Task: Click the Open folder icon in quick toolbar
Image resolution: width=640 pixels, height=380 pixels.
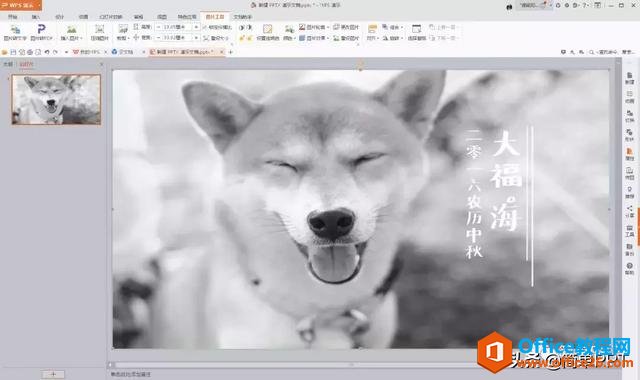Action: pos(5,52)
